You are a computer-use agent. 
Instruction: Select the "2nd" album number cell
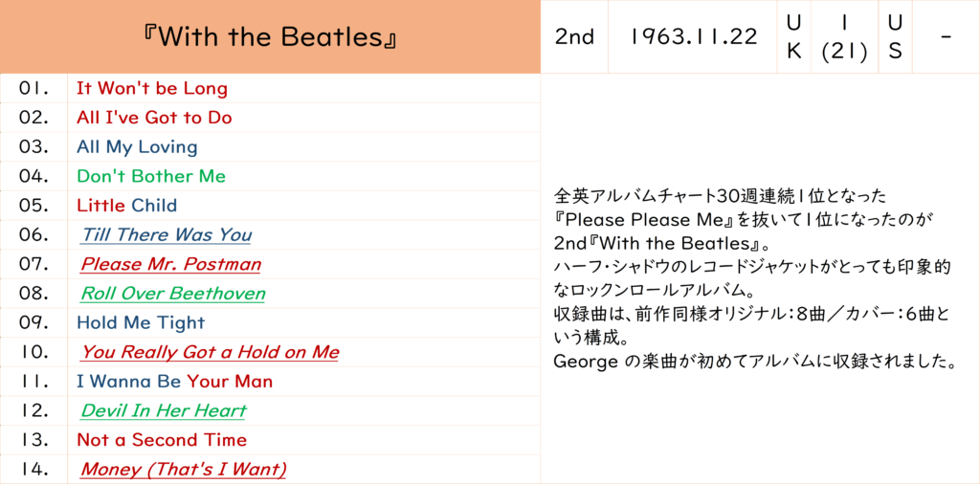(574, 37)
